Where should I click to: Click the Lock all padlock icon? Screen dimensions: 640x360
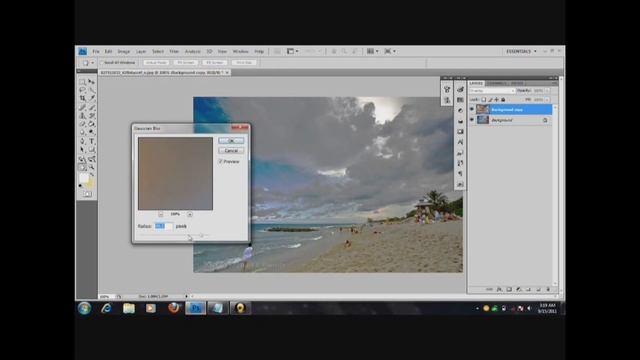(x=503, y=100)
